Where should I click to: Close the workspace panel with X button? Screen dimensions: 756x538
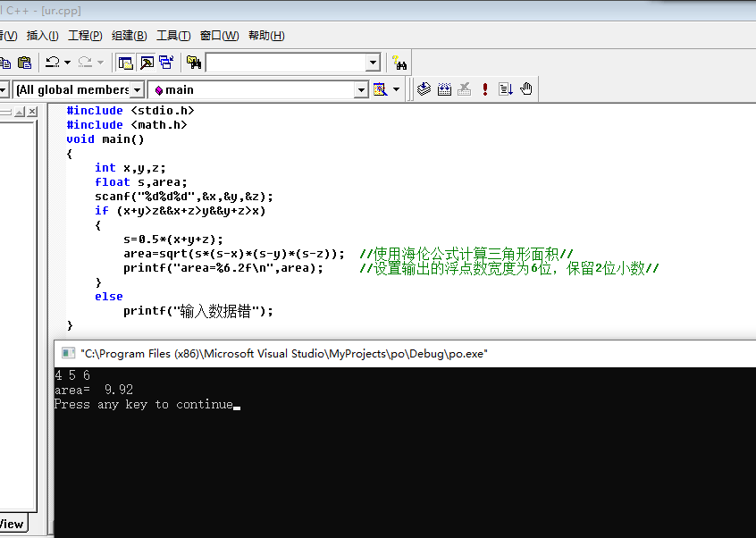point(32,112)
